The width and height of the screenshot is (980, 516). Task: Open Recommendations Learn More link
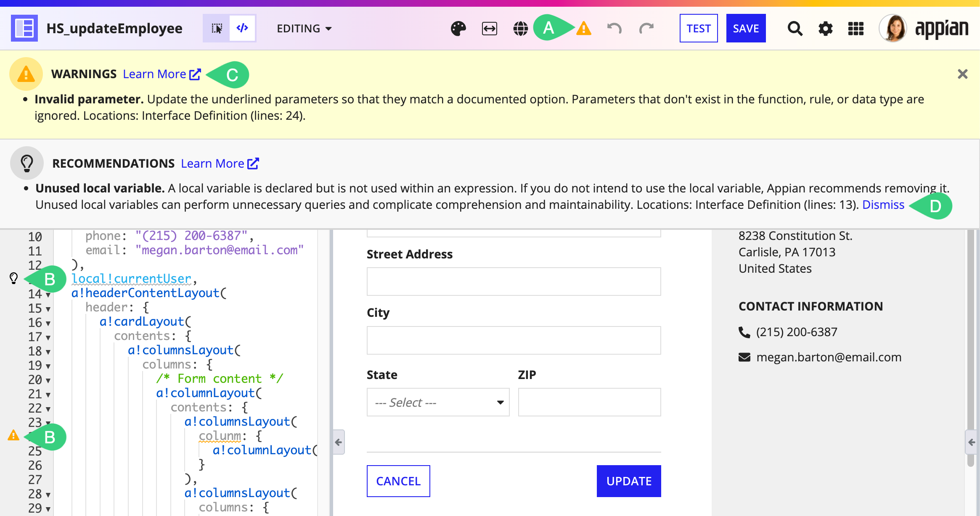coord(220,163)
